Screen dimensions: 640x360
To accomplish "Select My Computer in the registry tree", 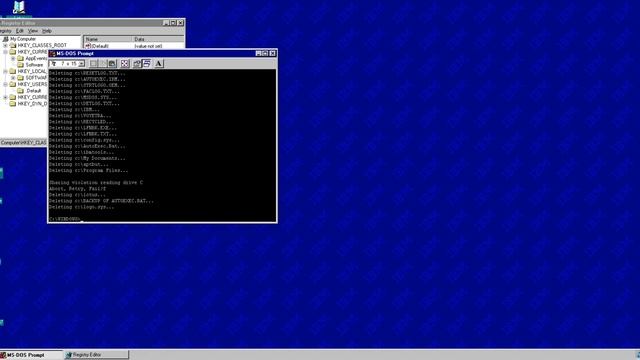I will click(x=23, y=39).
